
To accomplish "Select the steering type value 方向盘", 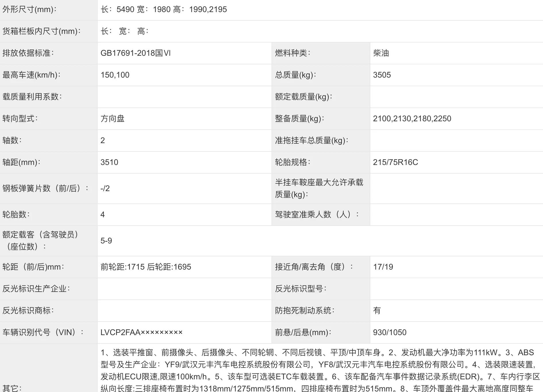I will pos(113,119).
